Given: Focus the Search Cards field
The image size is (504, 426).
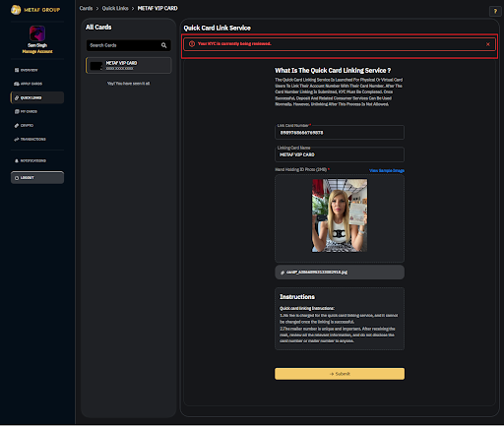Looking at the screenshot, I should tap(128, 45).
